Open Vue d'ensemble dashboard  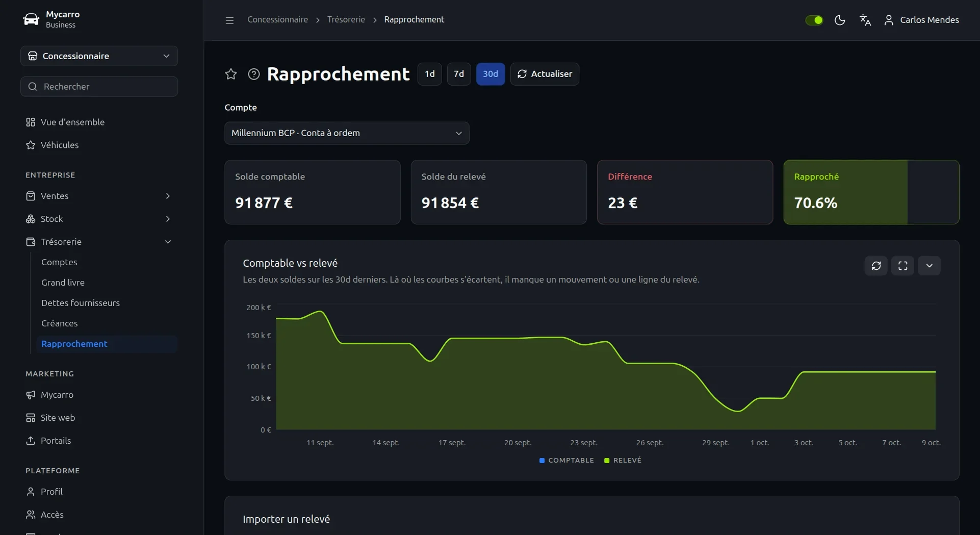[99, 122]
